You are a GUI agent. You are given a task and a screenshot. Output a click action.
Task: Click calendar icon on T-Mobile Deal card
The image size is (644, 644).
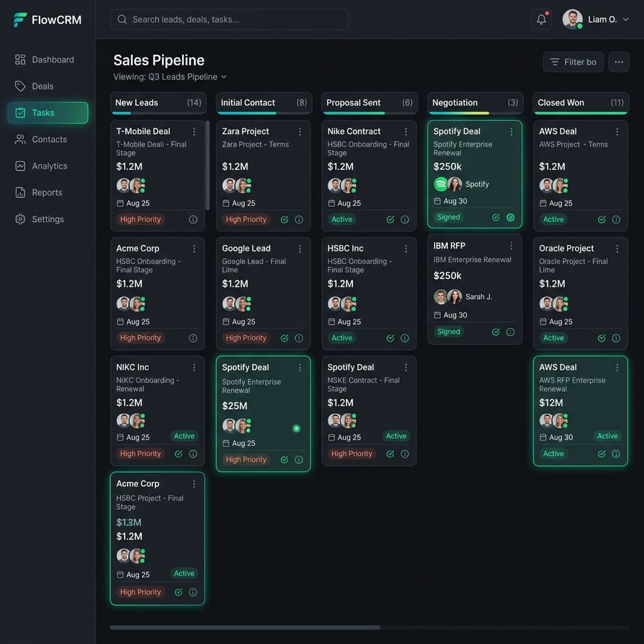[x=120, y=203]
